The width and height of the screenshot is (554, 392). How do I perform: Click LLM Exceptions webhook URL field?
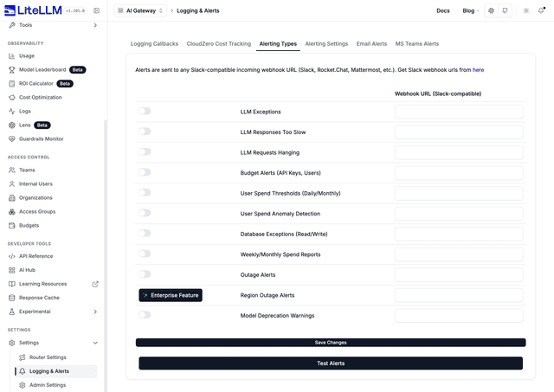(x=459, y=112)
